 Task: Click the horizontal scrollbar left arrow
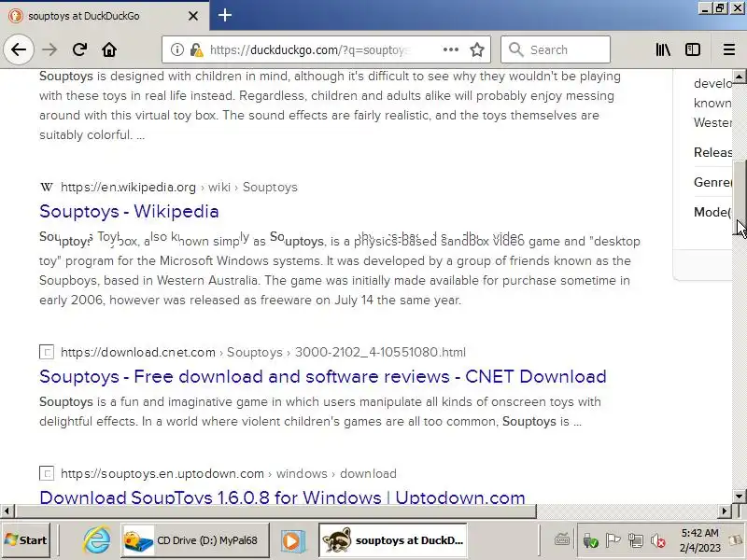(x=7, y=511)
